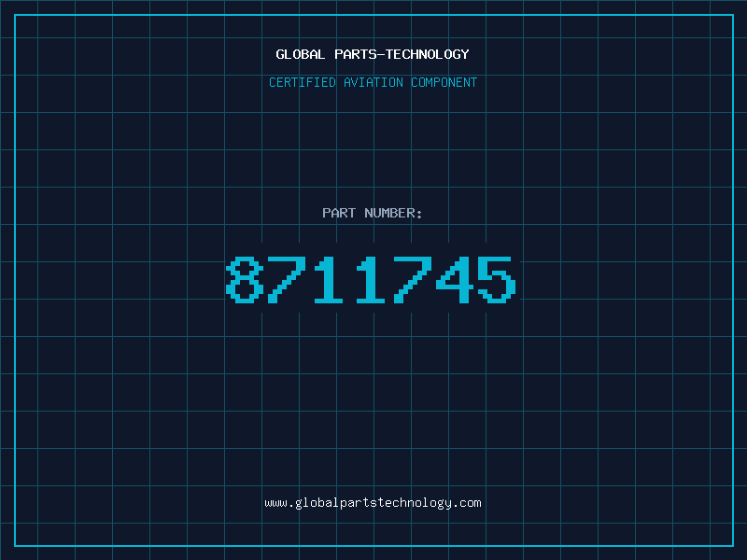This screenshot has height=560, width=747.
Task: Select the part number 8711745
Action: coord(371,280)
